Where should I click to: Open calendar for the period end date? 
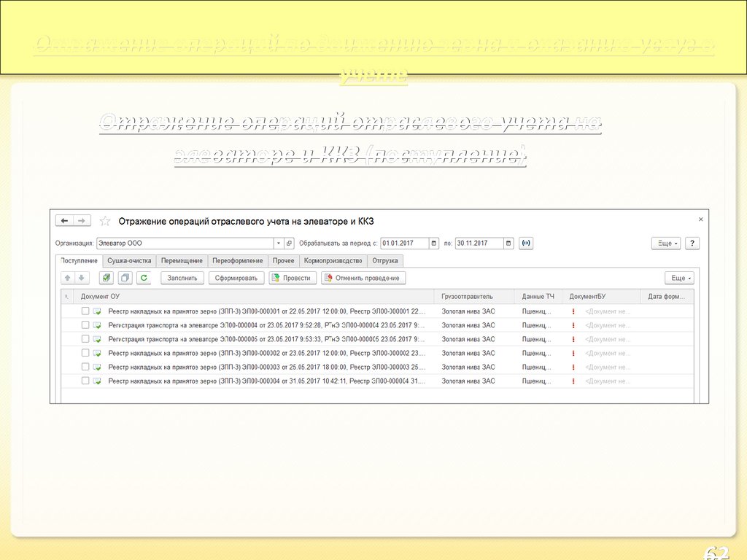tap(508, 244)
